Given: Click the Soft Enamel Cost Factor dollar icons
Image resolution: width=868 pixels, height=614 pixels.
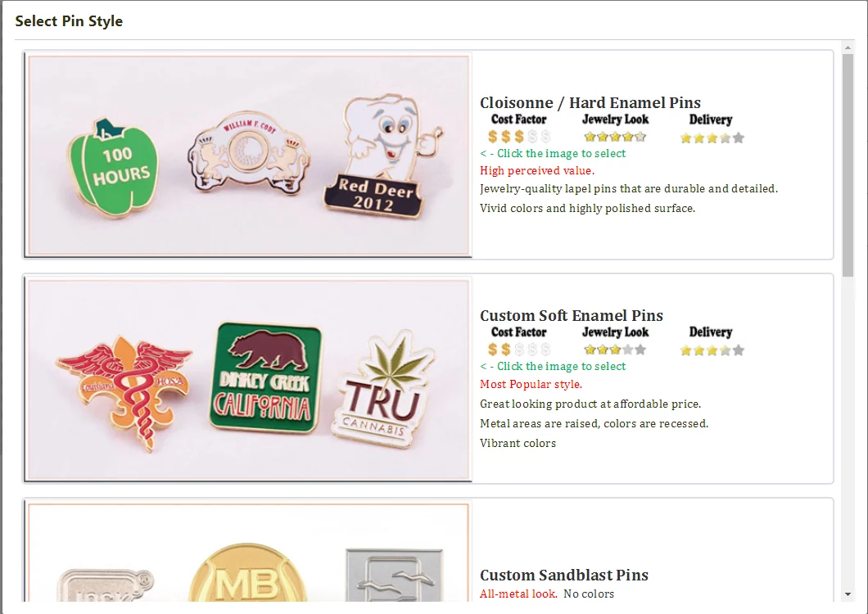Looking at the screenshot, I should (x=518, y=350).
